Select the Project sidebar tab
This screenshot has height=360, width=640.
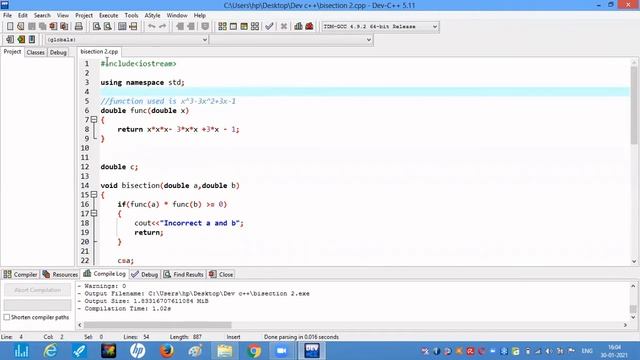[x=12, y=52]
